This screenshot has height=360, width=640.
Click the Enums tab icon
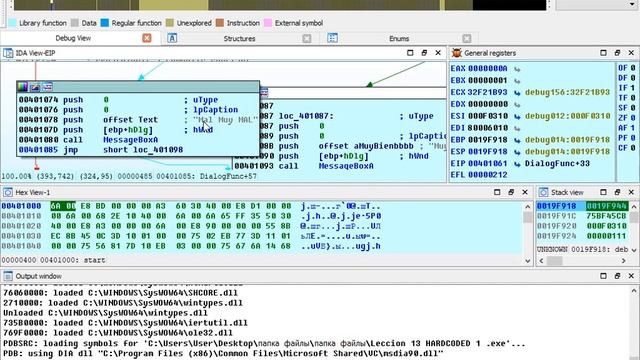(333, 38)
